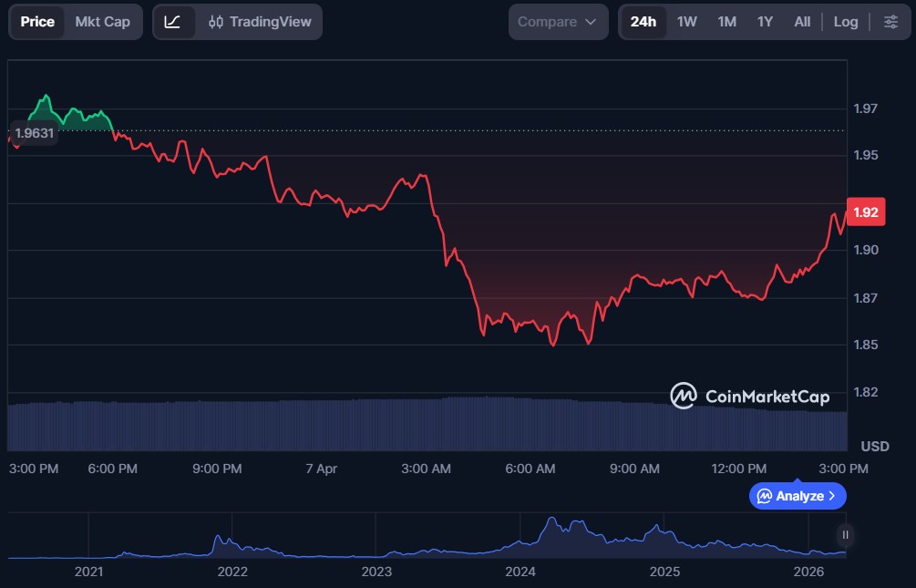Switch to the 1W timeframe tab

coord(686,21)
